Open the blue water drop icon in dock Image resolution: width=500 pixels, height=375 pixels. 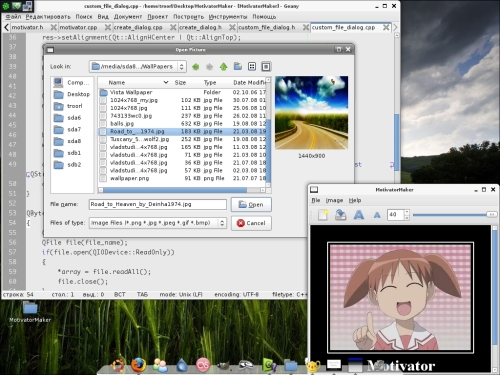pos(182,365)
